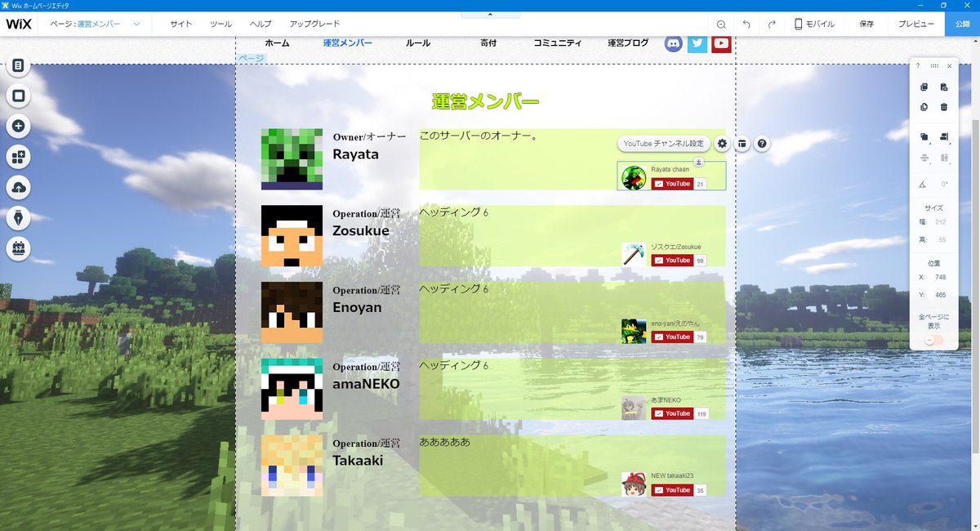Viewport: 980px width, 531px height.
Task: Delete the element with trash icon
Action: click(x=944, y=106)
